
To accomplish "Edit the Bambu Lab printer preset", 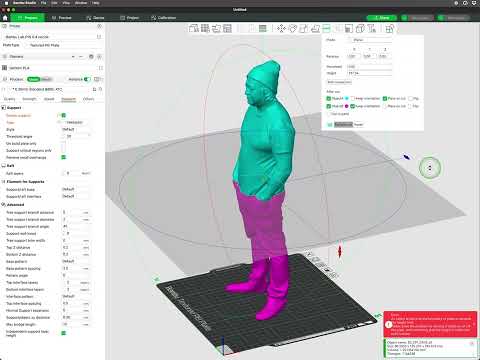I will (99, 37).
